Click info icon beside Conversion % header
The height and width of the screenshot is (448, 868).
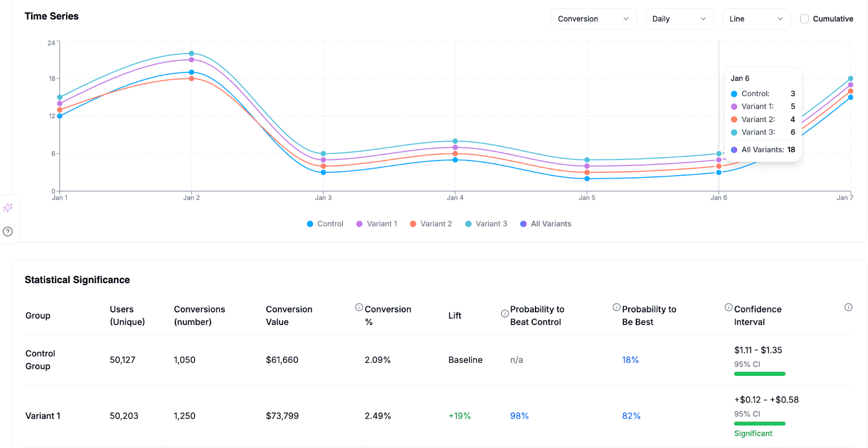pos(359,308)
